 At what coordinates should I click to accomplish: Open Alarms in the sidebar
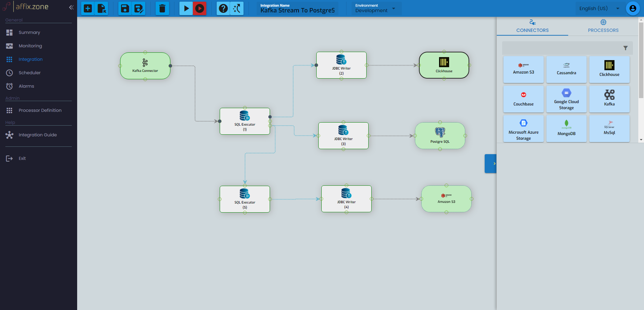pyautogui.click(x=39, y=86)
